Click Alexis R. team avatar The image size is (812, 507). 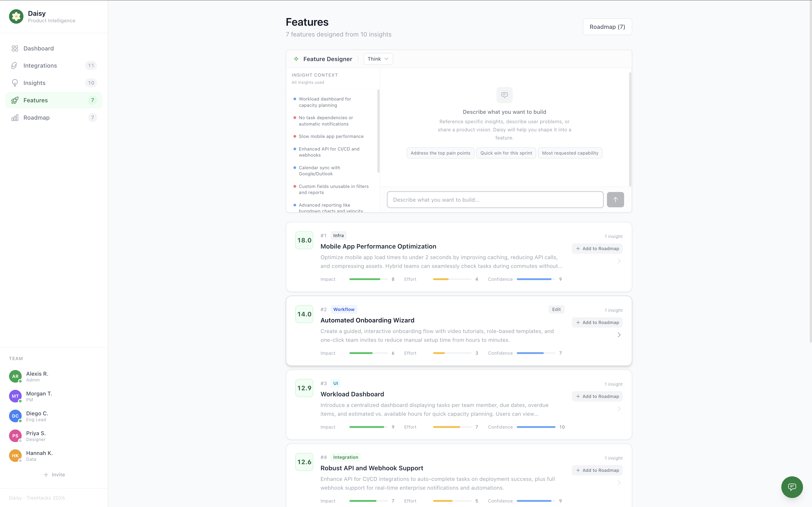tap(15, 376)
